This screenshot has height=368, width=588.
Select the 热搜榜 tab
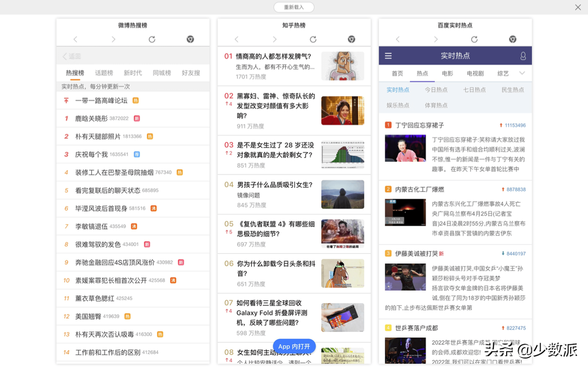pyautogui.click(x=75, y=73)
